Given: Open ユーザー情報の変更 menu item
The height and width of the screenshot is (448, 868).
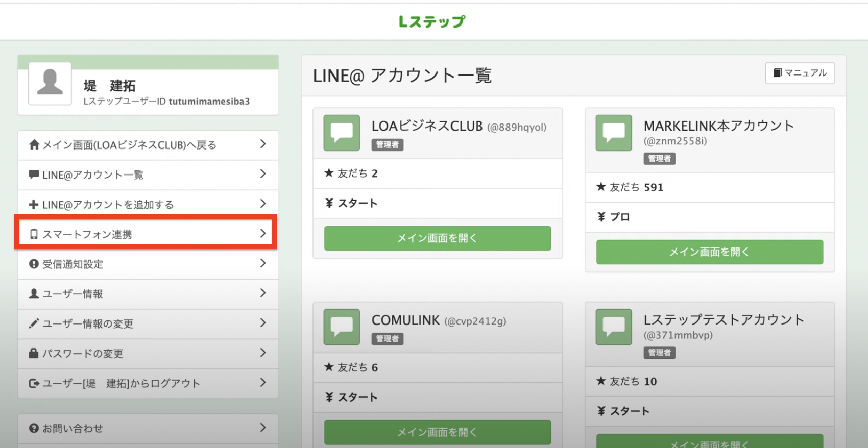Looking at the screenshot, I should [148, 323].
